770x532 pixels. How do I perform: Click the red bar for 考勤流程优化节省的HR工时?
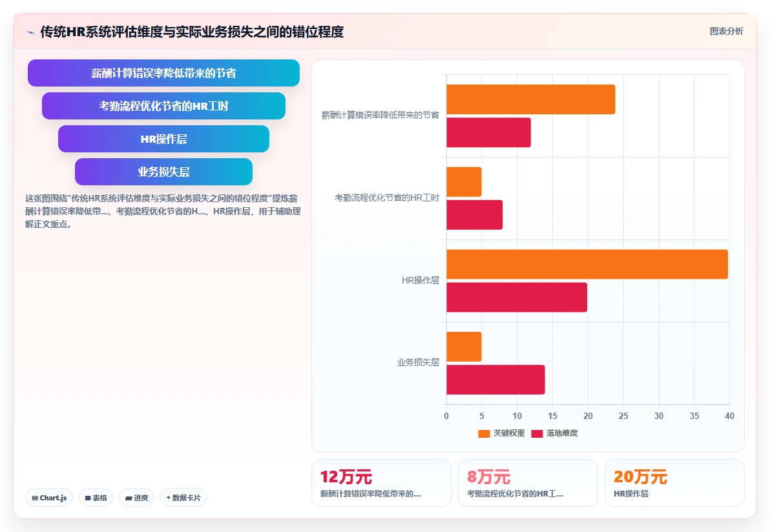point(474,215)
